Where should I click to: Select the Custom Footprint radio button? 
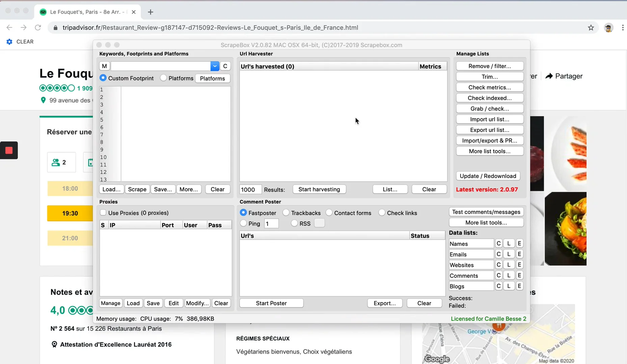tap(103, 78)
